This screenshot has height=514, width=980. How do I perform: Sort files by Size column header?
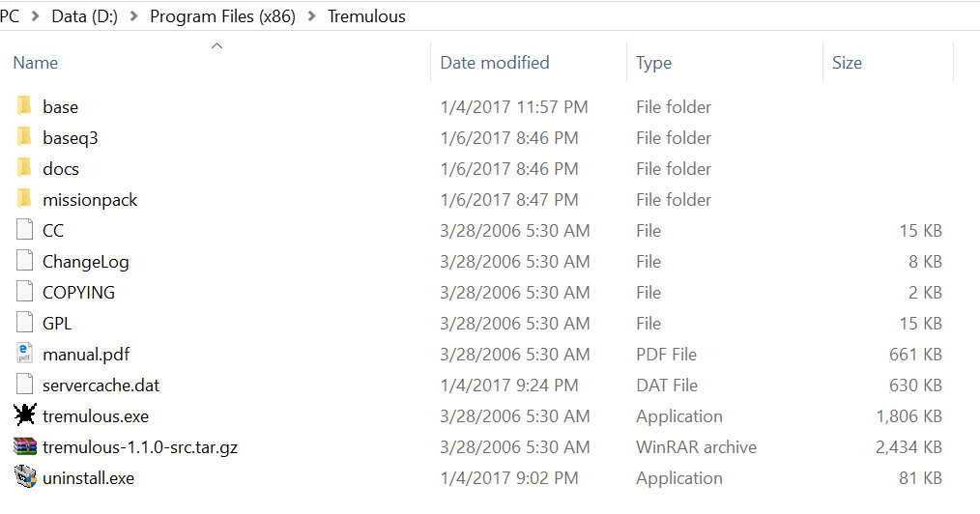tap(847, 63)
